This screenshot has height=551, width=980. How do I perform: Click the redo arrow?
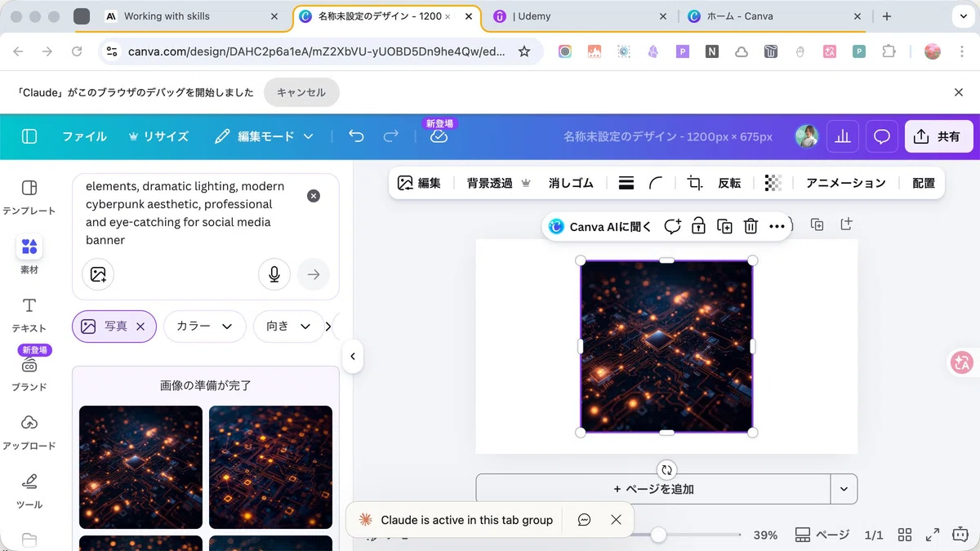point(391,136)
